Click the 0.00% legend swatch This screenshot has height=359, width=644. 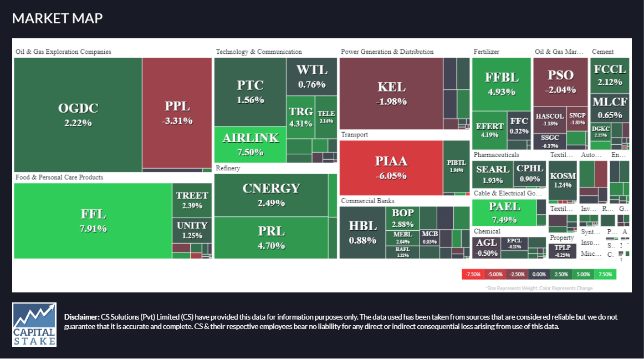[x=539, y=274]
